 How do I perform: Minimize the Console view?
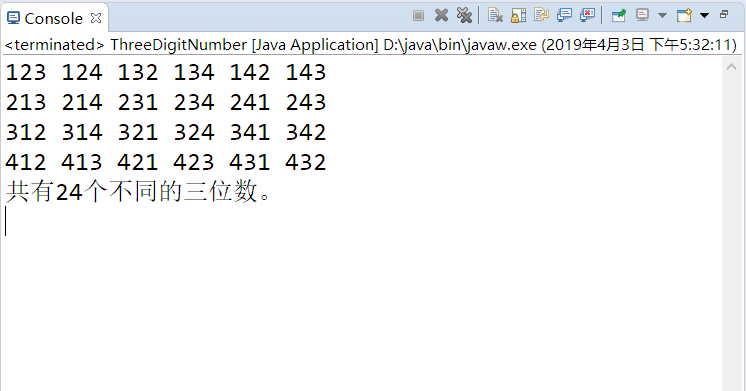coord(724,14)
